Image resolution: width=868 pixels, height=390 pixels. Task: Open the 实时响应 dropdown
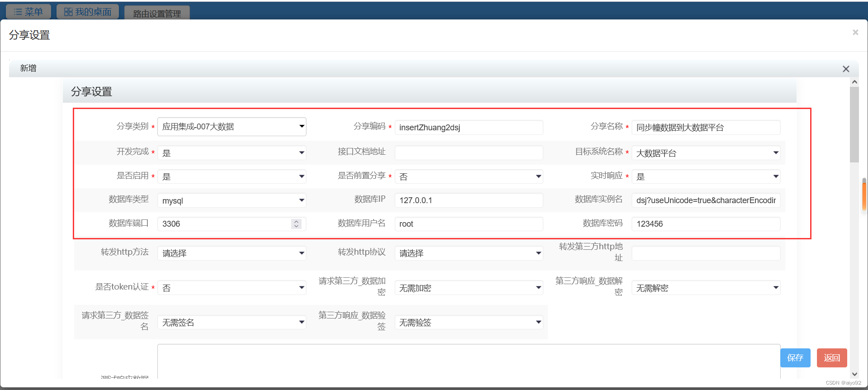point(706,176)
